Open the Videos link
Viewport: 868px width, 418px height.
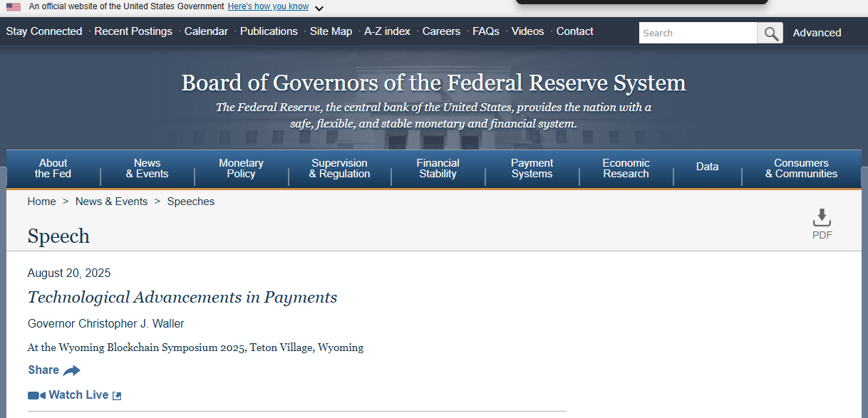pyautogui.click(x=527, y=31)
